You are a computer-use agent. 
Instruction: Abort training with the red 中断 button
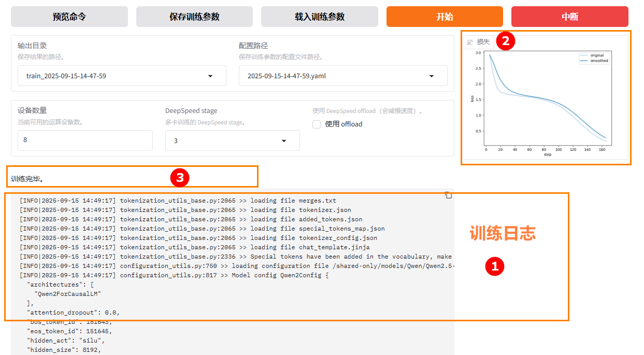coord(569,17)
